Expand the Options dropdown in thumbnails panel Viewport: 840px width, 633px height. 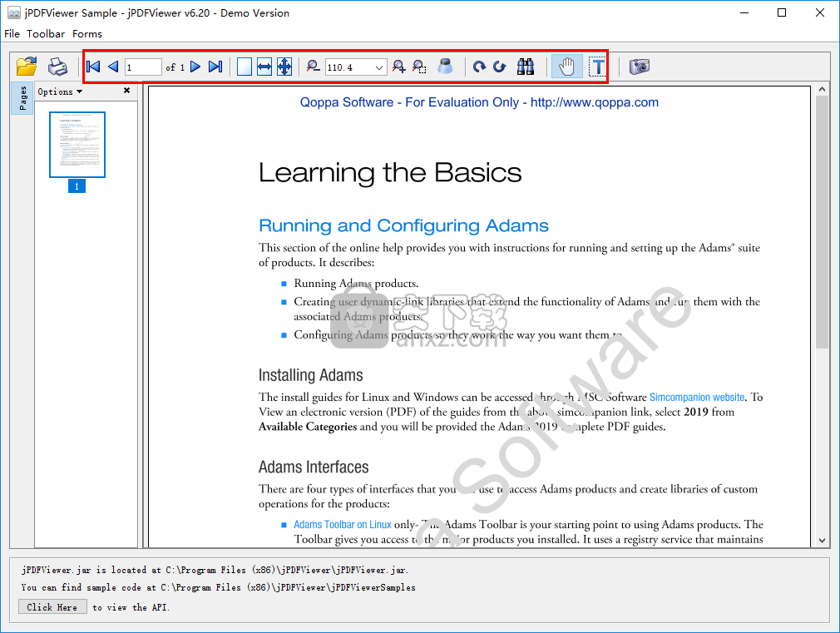pyautogui.click(x=59, y=91)
